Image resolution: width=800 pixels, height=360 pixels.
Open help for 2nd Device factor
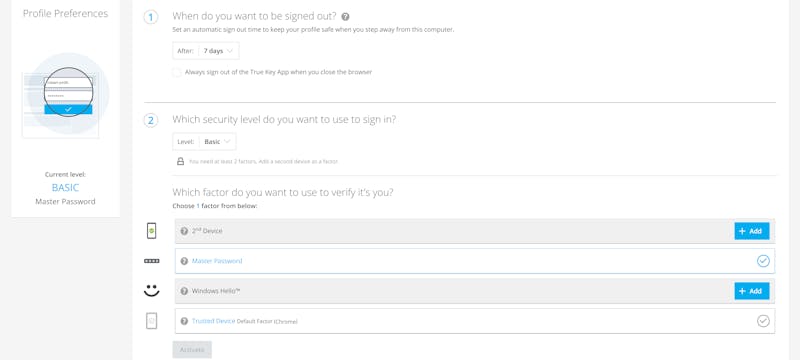(184, 231)
